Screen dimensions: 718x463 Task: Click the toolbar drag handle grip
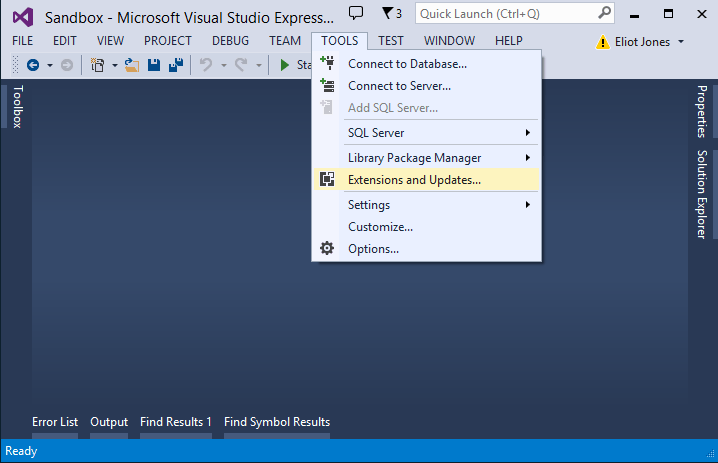(16, 65)
